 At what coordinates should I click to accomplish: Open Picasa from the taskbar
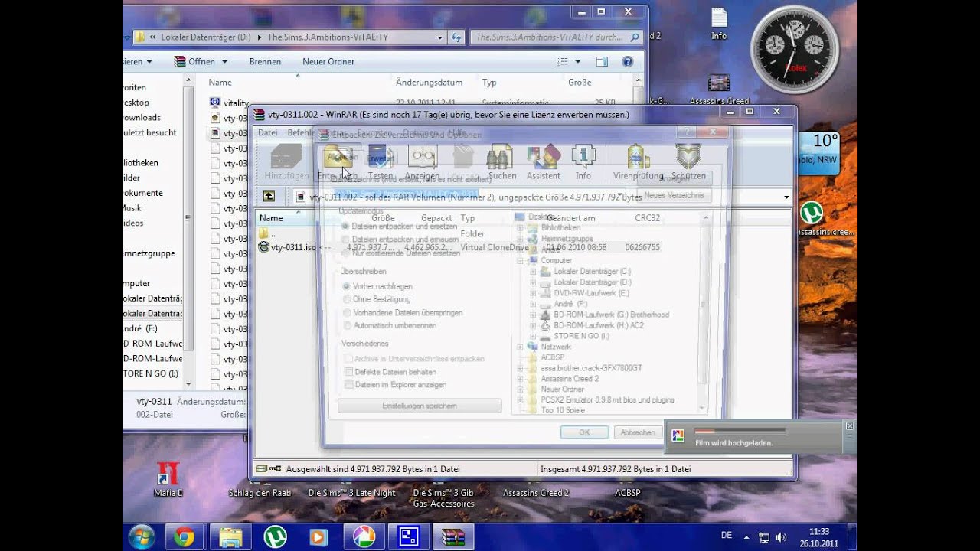click(x=363, y=536)
